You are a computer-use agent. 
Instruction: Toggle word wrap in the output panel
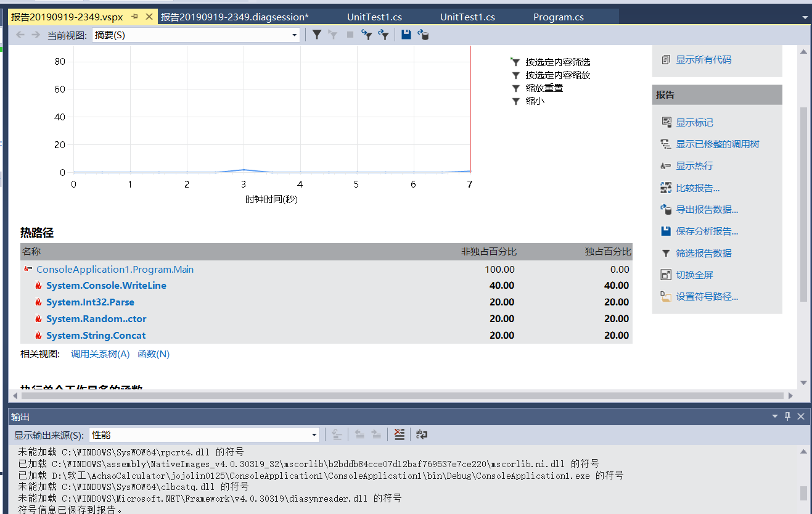[x=422, y=434]
